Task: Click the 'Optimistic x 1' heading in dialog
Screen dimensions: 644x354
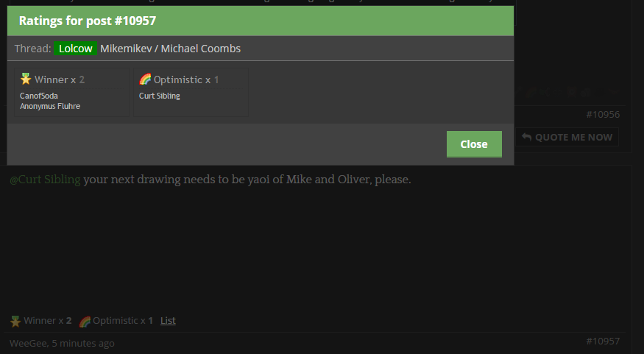Action: click(x=186, y=79)
